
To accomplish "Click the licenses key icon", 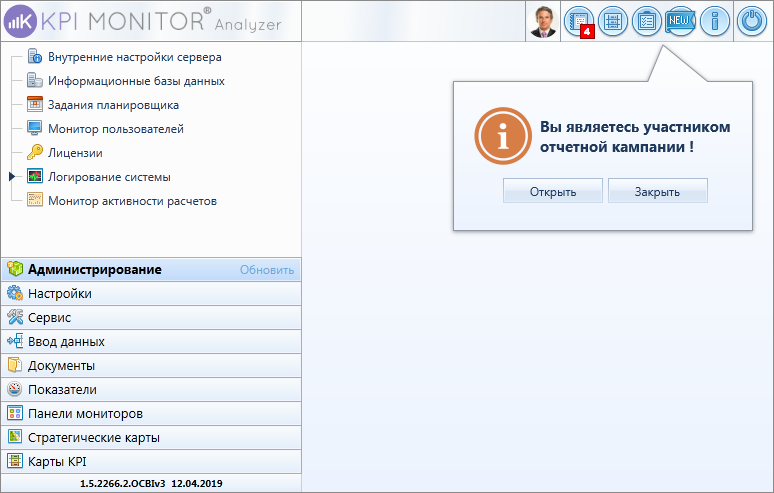I will coord(35,152).
